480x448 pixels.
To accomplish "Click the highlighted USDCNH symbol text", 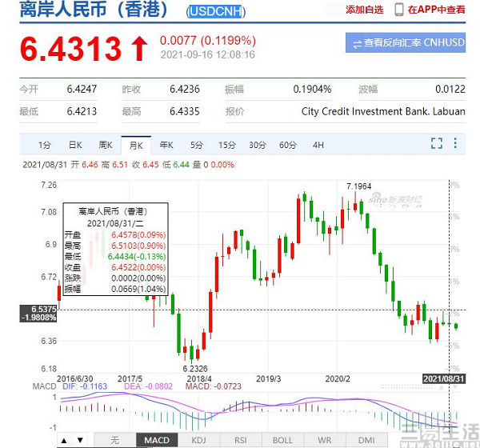I will pos(216,12).
